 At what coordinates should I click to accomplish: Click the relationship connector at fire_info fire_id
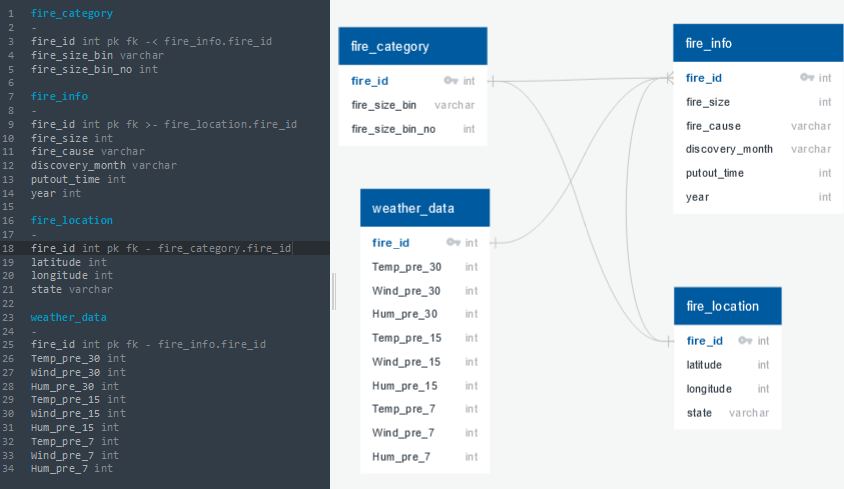(x=669, y=78)
